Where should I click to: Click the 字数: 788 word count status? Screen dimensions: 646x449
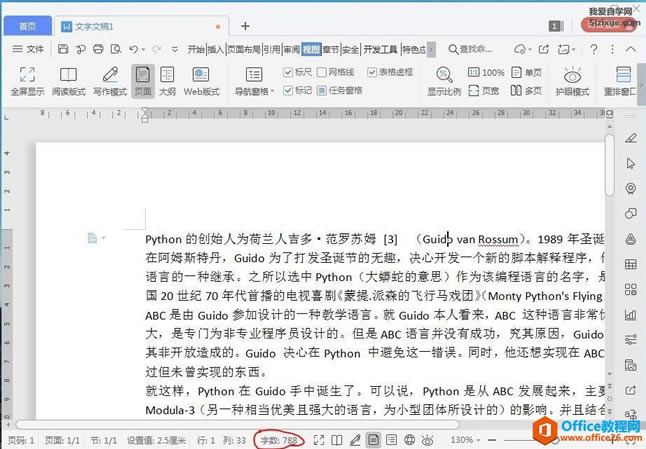(x=279, y=440)
